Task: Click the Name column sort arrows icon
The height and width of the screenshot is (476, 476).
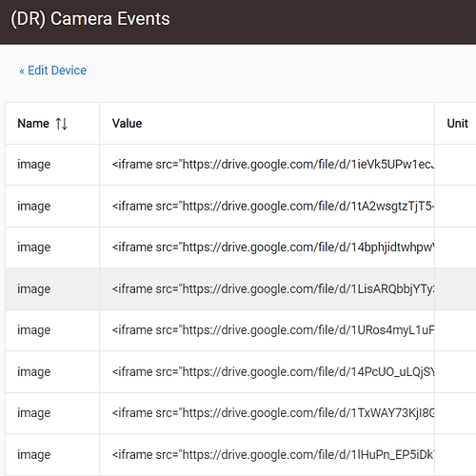Action: click(x=61, y=124)
